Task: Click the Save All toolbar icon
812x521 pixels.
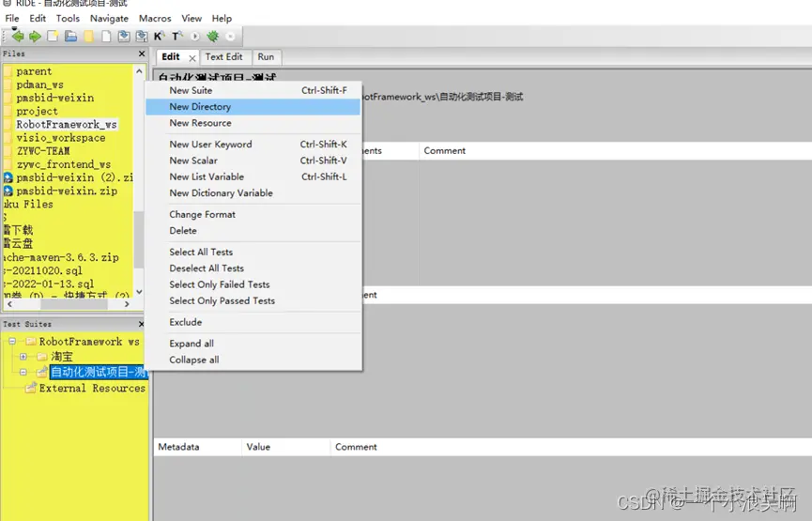Action: tap(142, 37)
